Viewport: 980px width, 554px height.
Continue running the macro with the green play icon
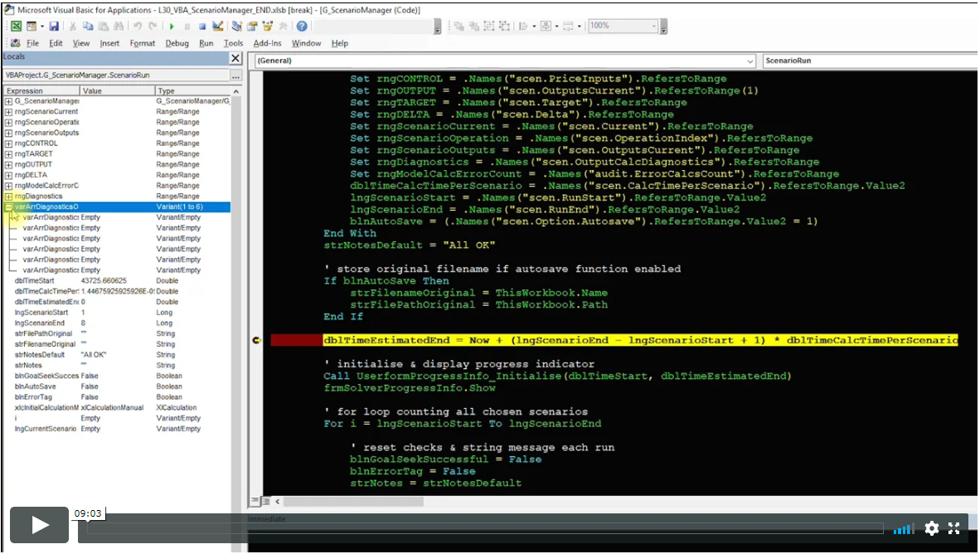[172, 26]
